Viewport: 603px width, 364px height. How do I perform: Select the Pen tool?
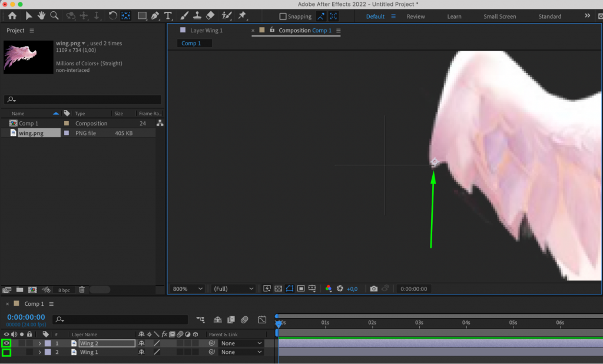[x=156, y=16]
